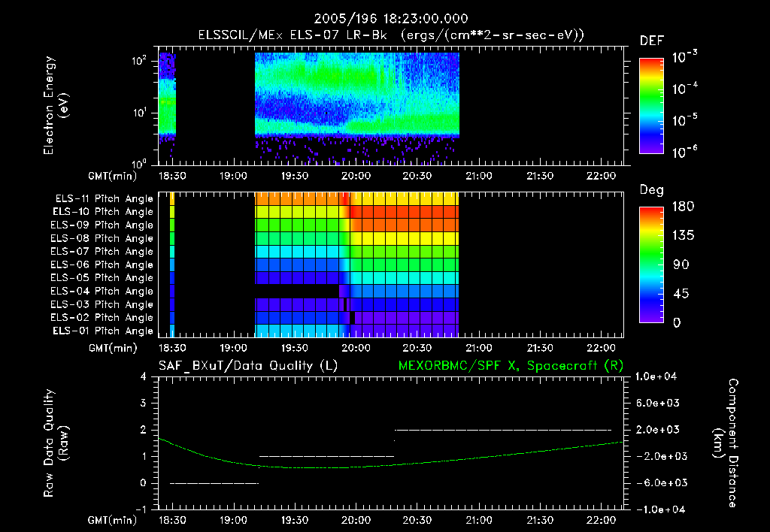Click the white data quality segment at level 1

[326, 456]
